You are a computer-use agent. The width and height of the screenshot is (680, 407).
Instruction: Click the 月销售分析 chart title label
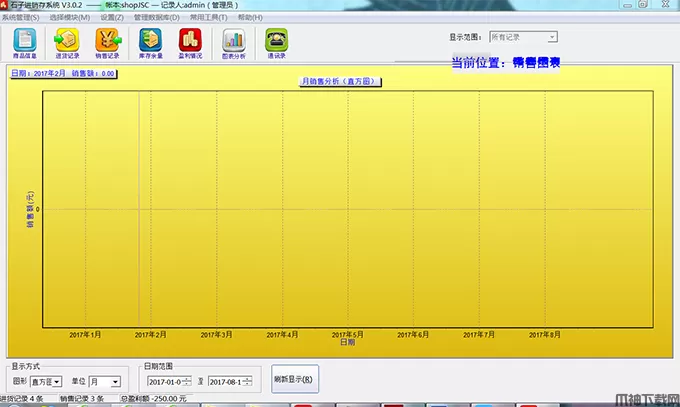pos(341,81)
